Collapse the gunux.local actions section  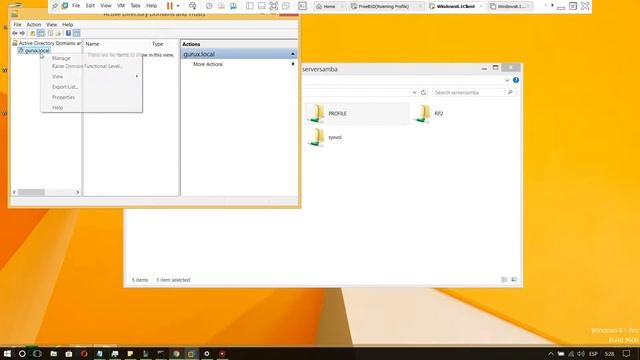[293, 54]
